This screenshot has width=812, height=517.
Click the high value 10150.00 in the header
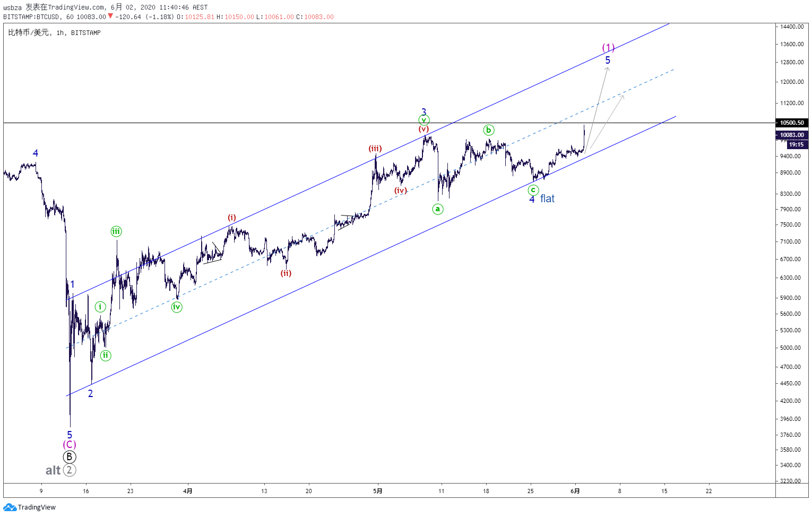[239, 17]
